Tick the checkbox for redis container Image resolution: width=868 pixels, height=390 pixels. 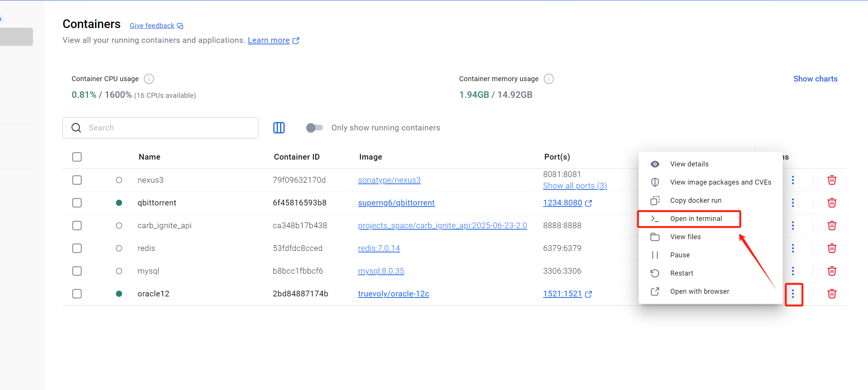point(77,248)
